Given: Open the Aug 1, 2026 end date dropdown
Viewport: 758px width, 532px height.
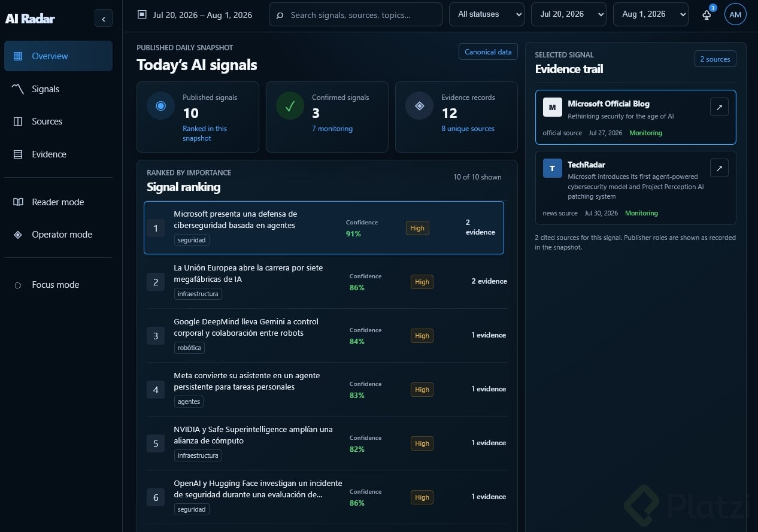Looking at the screenshot, I should [x=651, y=14].
